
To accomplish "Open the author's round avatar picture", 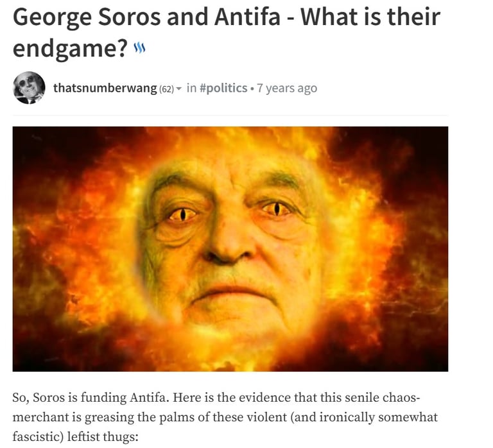I will pos(29,88).
